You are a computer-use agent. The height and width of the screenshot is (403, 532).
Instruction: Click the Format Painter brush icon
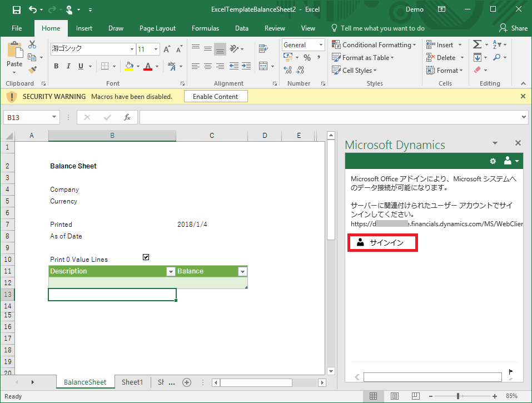click(33, 70)
